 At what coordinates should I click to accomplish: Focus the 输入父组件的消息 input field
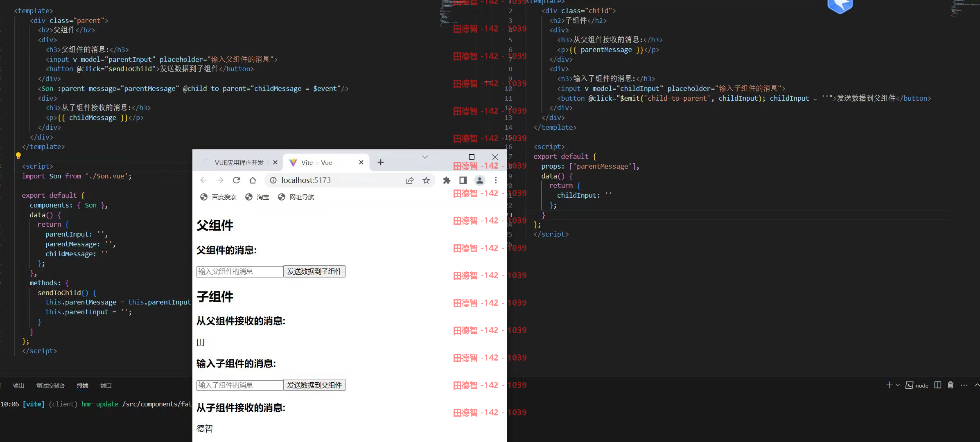tap(239, 271)
